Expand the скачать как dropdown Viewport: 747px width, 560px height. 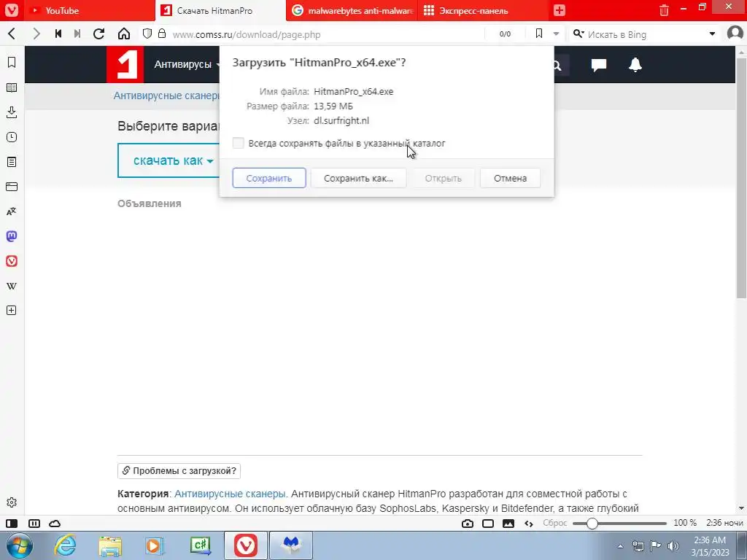[174, 160]
